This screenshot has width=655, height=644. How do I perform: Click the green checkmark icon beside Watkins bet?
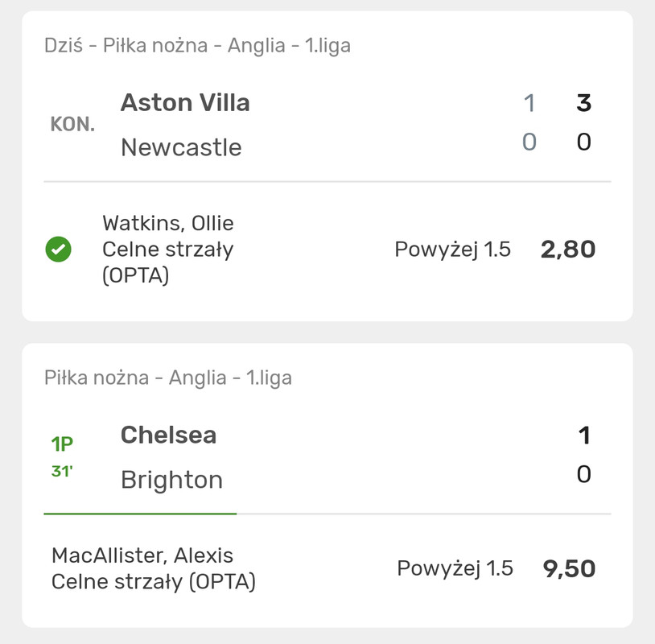(x=58, y=249)
